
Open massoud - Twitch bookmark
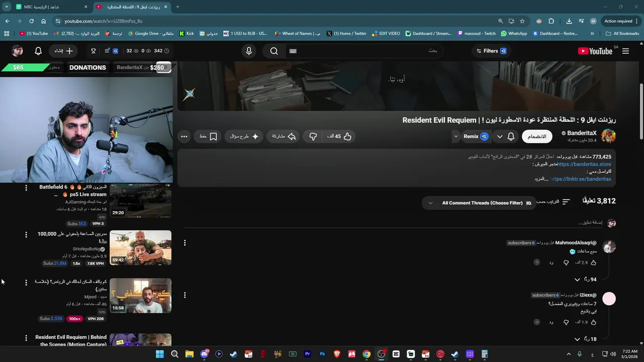coord(476,34)
